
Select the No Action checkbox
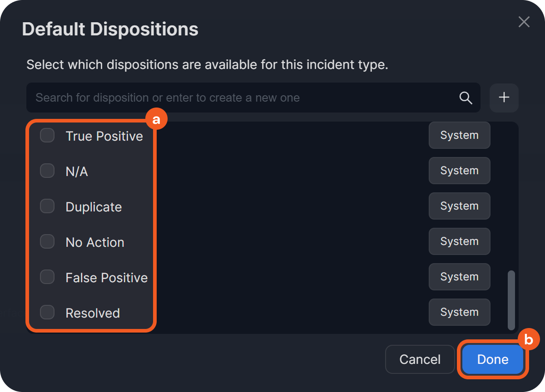tap(47, 242)
